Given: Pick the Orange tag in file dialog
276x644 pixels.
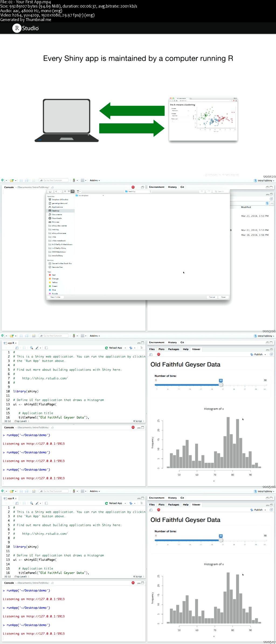Looking at the screenshot, I should [x=55, y=279].
